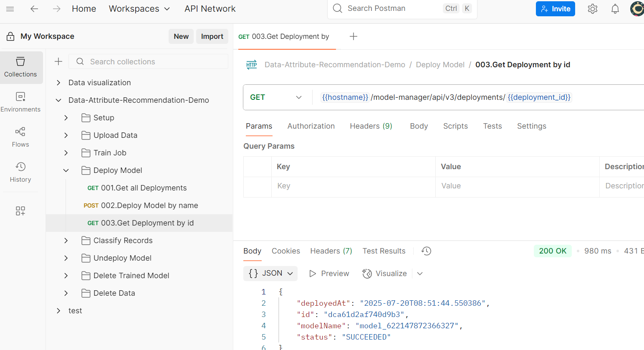Screen dimensions: 644x350
Task: Click the Preview response button
Action: [329, 274]
